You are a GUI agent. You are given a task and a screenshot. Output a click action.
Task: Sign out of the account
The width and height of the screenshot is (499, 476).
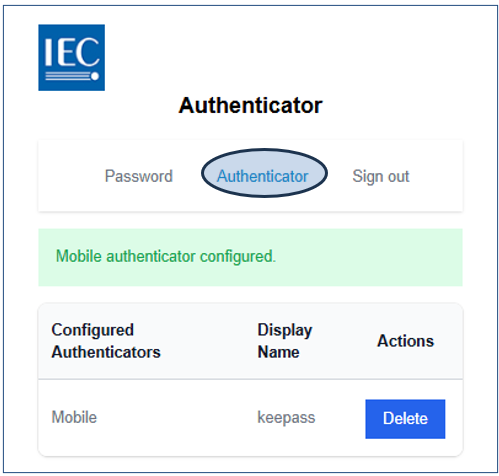coord(381,176)
